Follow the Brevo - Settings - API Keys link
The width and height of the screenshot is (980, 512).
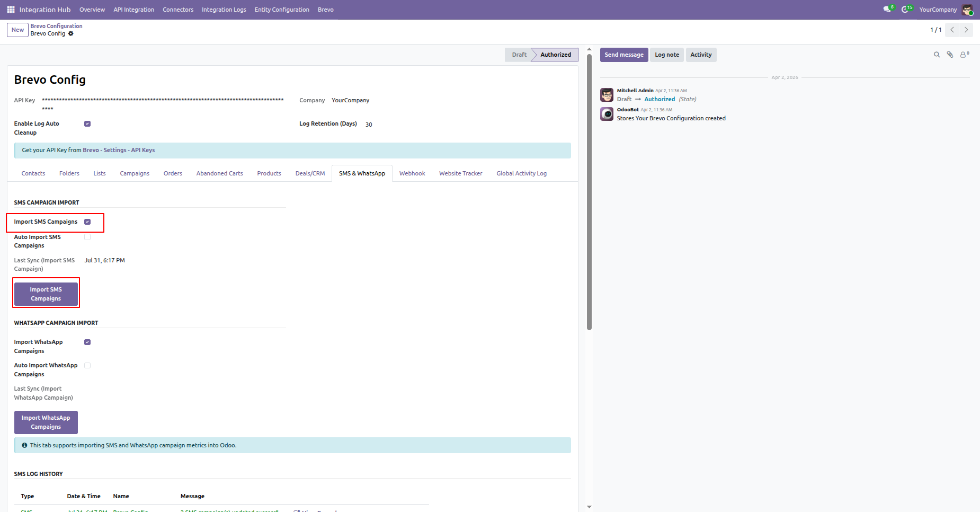119,150
